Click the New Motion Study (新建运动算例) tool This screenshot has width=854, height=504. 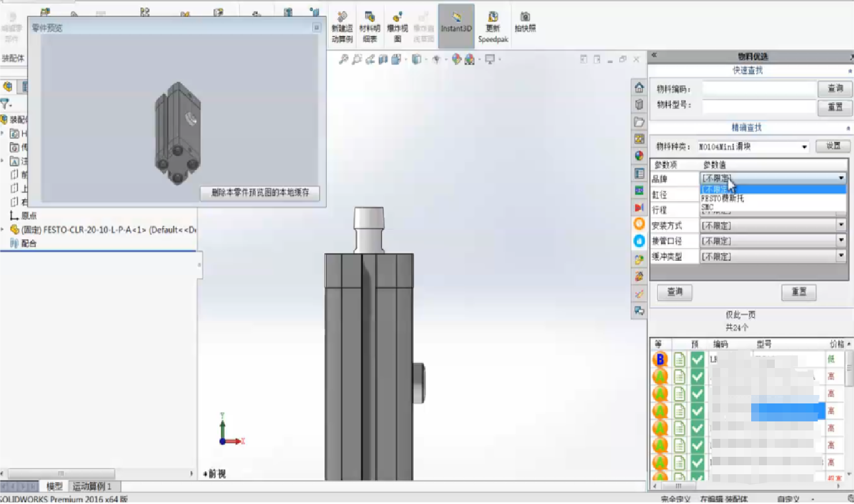coord(342,26)
